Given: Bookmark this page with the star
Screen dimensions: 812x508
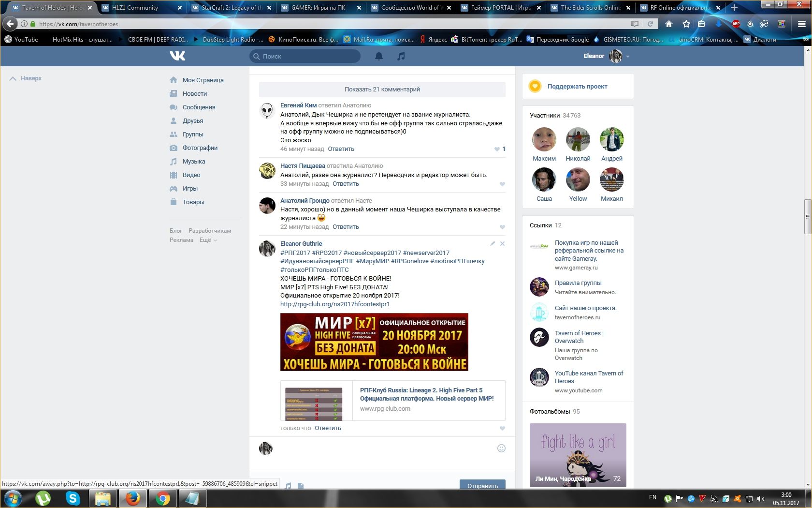Looking at the screenshot, I should tap(686, 24).
